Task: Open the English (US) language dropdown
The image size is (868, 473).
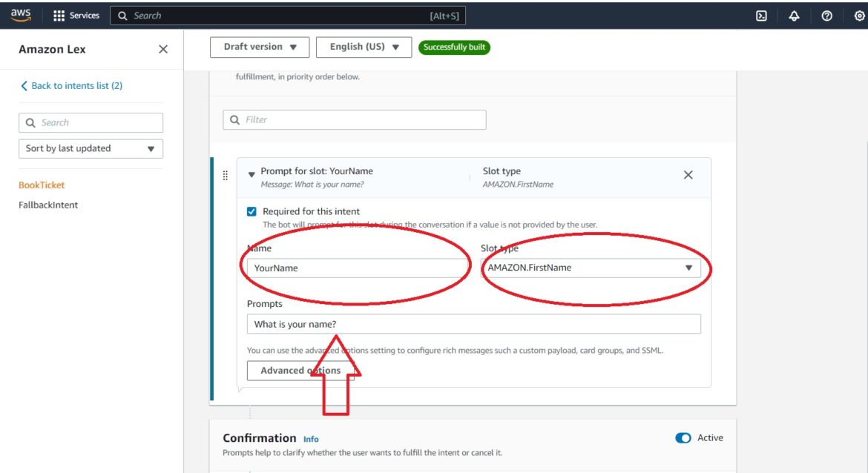Action: pos(364,47)
